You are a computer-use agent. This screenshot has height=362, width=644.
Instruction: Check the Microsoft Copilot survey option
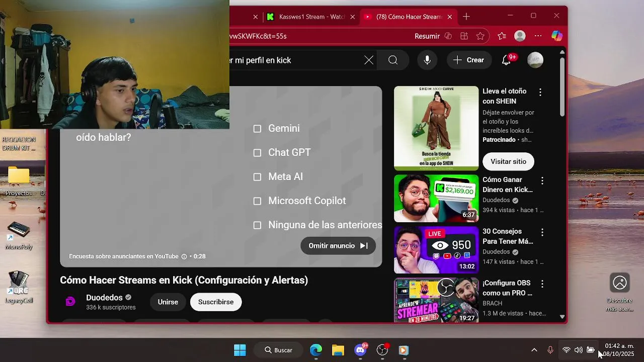(257, 201)
